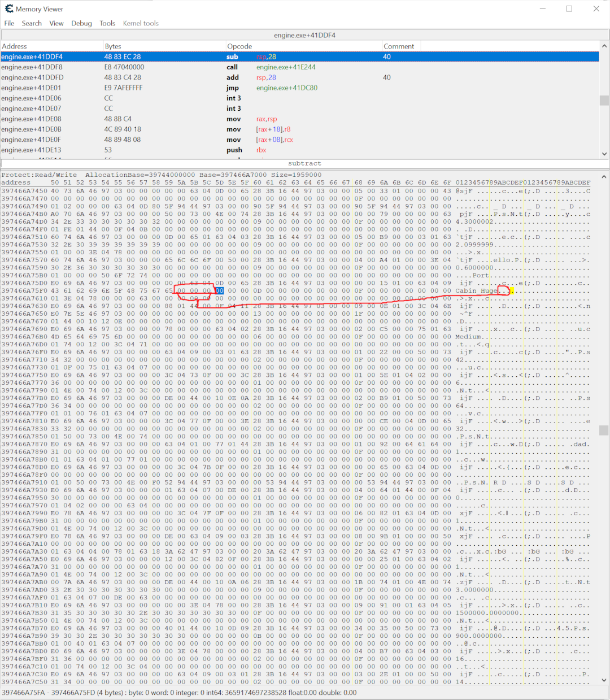Click the hex view scrollbar down arrow

(x=604, y=680)
